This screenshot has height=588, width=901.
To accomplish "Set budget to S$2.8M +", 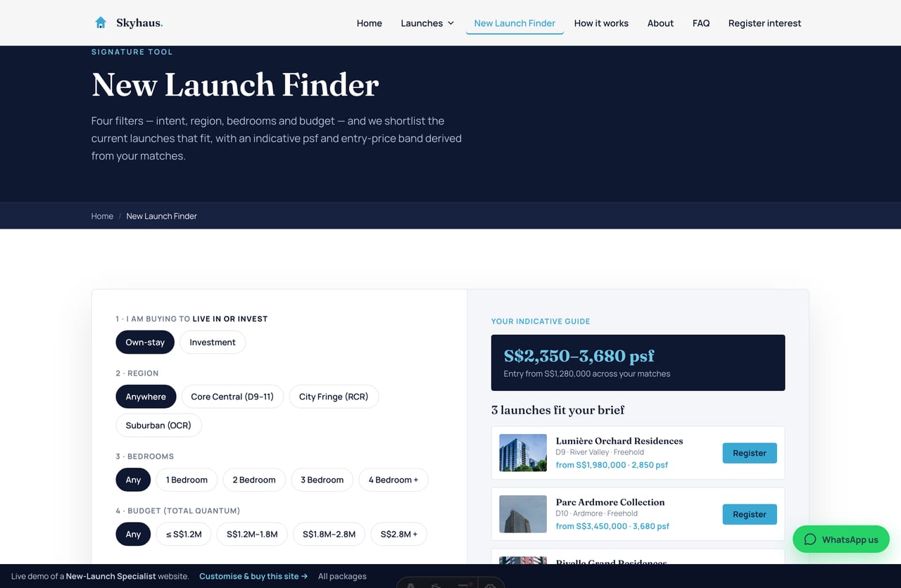I will [x=399, y=534].
